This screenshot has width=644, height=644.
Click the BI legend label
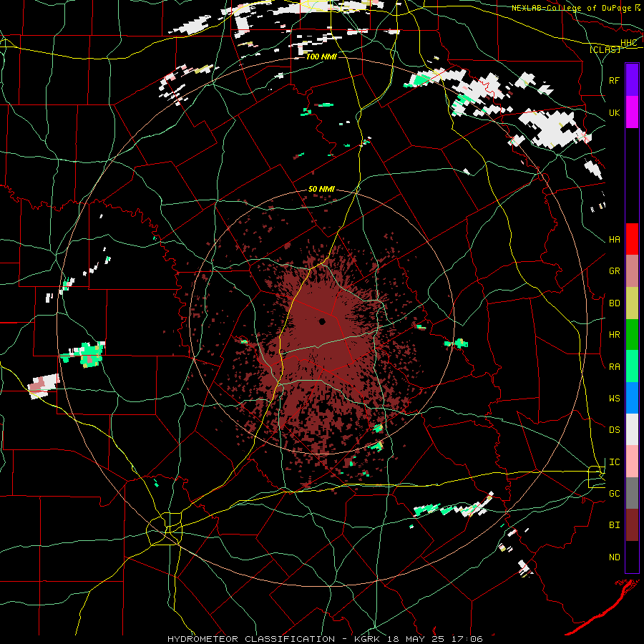tap(615, 525)
